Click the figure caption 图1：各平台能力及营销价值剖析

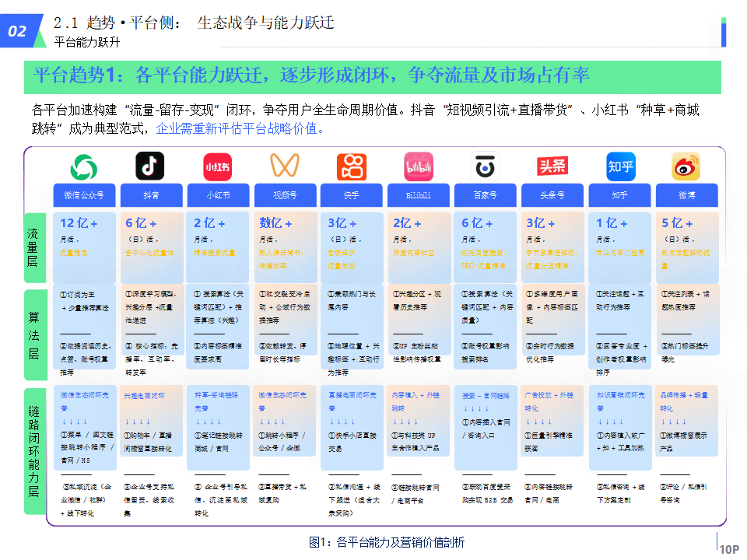pos(387,542)
